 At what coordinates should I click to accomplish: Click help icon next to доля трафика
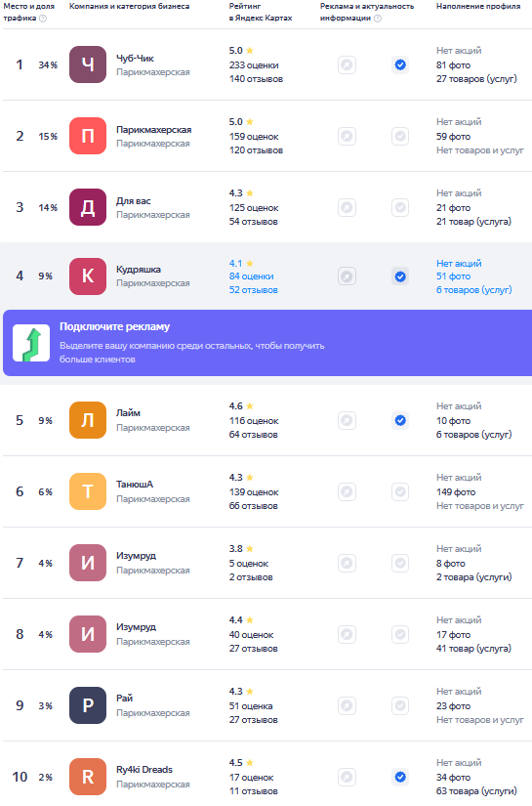click(43, 19)
